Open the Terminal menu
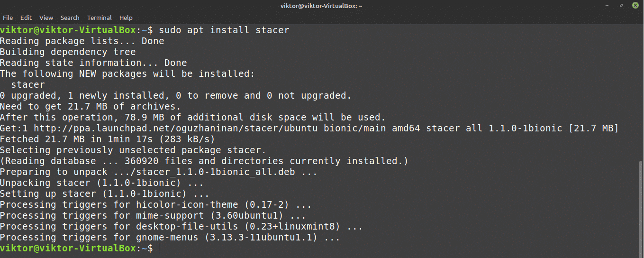Viewport: 644px width, 258px height. click(99, 18)
